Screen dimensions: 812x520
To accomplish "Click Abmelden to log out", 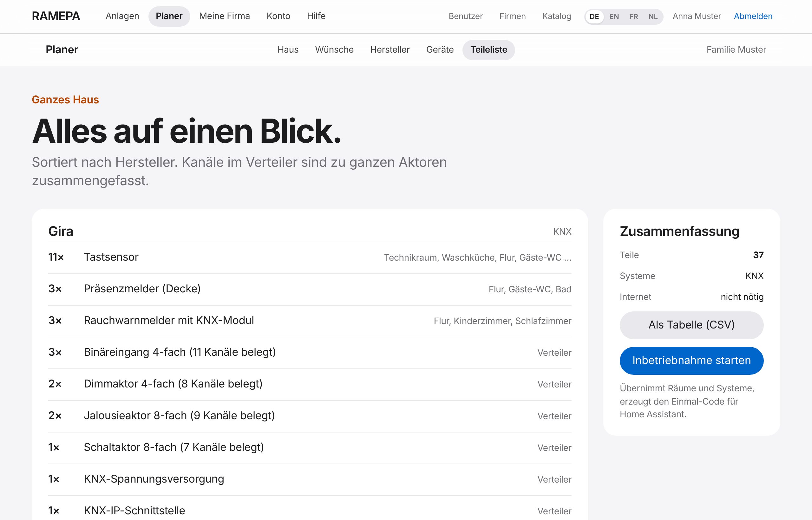I will coord(753,16).
